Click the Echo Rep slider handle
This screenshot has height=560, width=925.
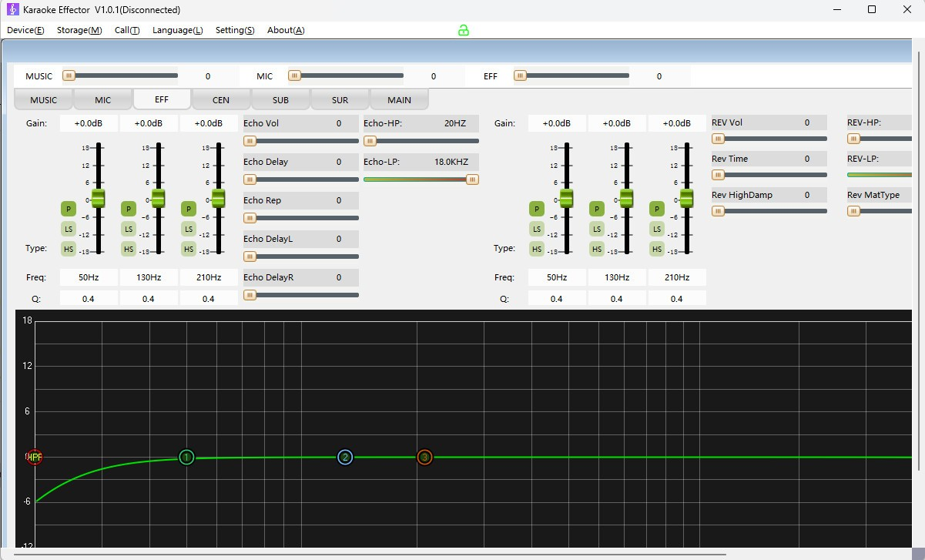click(250, 218)
